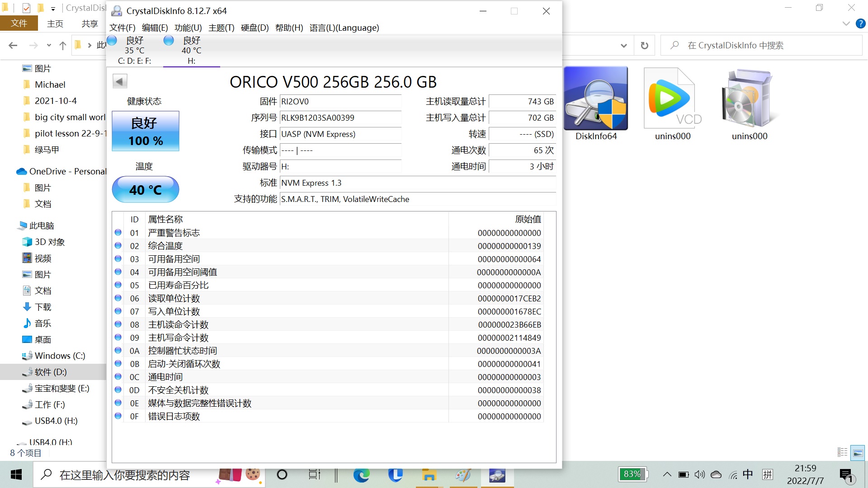Select Windows (C:) drive in sidebar
The width and height of the screenshot is (868, 488).
coord(59,356)
